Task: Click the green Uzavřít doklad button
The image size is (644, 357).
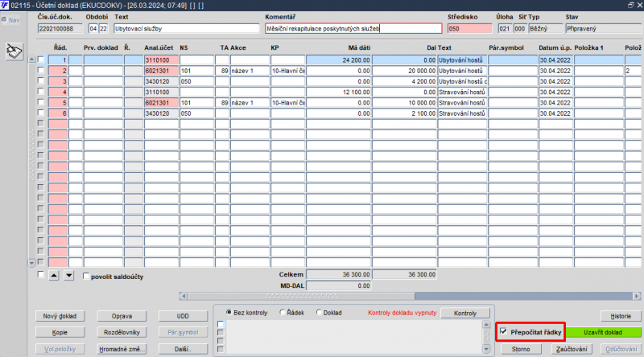Action: click(x=603, y=332)
